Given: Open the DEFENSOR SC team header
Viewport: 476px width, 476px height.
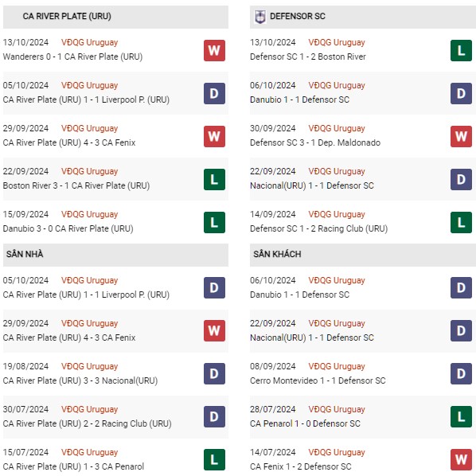Looking at the screenshot, I should click(363, 17).
